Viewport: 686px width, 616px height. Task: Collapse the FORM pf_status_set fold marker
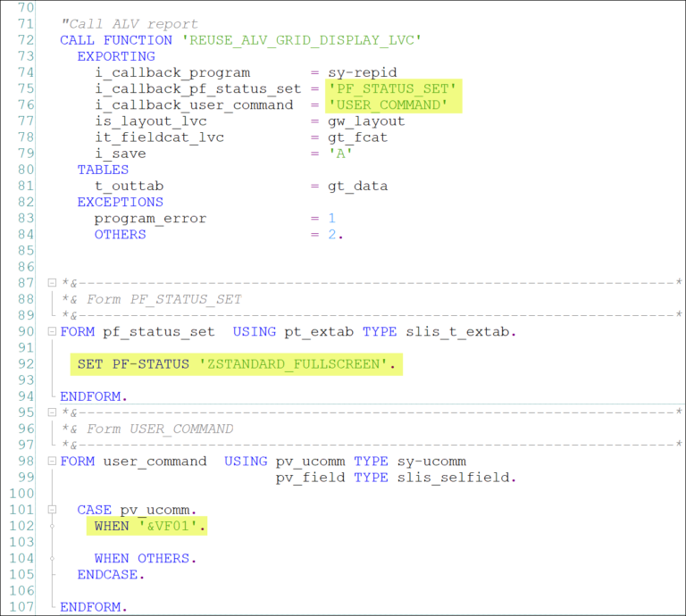click(53, 332)
